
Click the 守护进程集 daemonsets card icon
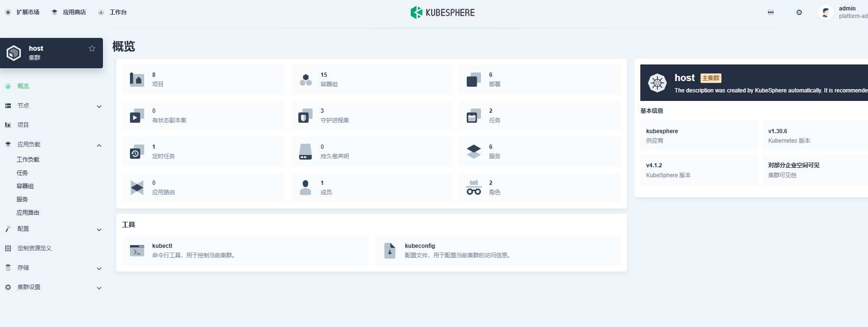pyautogui.click(x=305, y=116)
